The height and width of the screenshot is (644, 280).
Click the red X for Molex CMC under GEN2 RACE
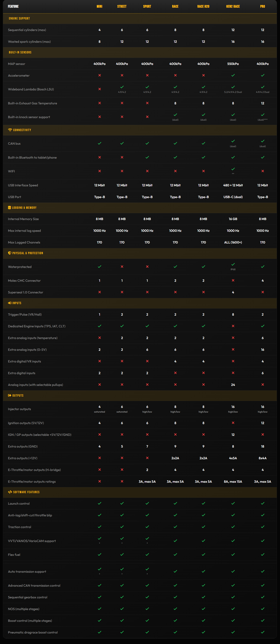pos(233,280)
